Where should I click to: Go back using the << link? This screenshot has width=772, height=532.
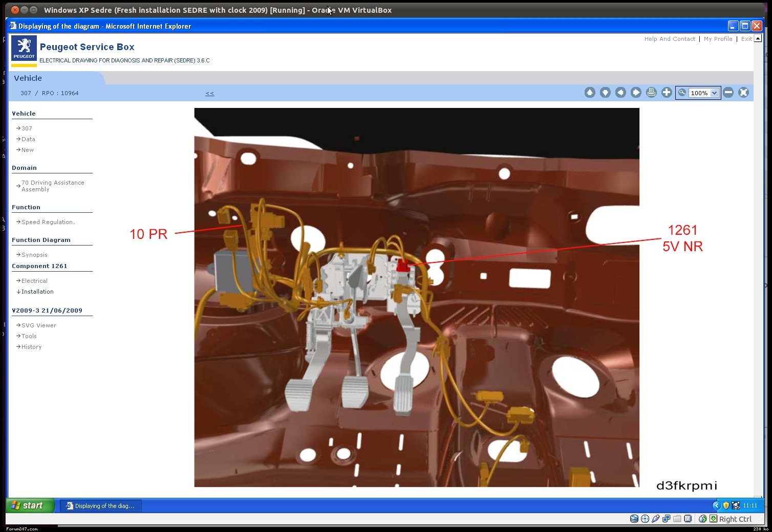(210, 93)
